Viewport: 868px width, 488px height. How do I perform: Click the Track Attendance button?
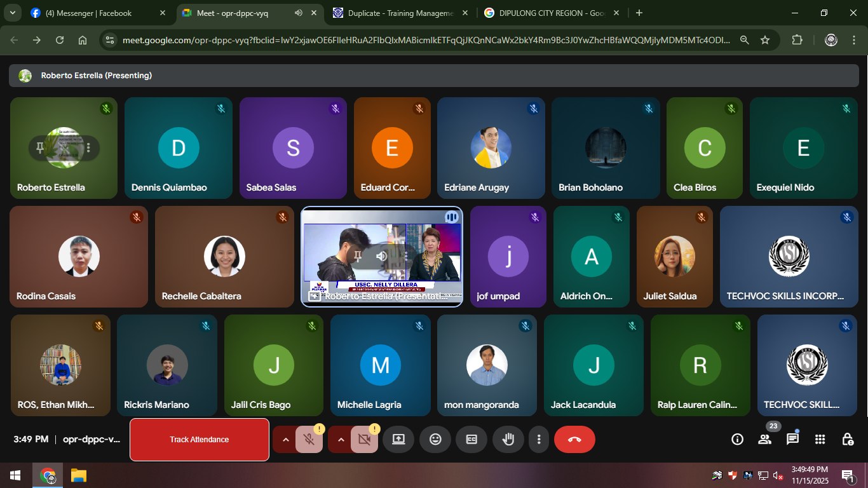click(200, 440)
